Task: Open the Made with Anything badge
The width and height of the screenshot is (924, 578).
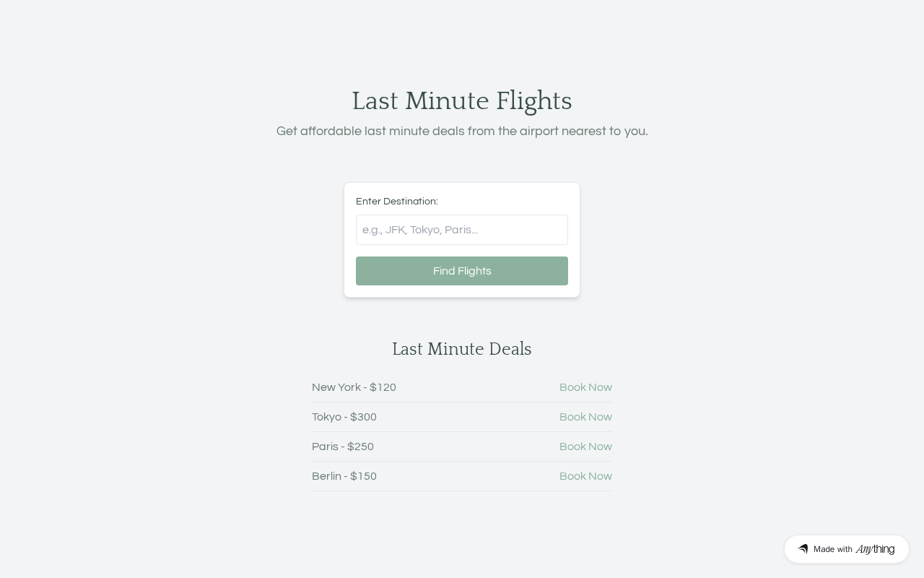Action: [x=846, y=549]
